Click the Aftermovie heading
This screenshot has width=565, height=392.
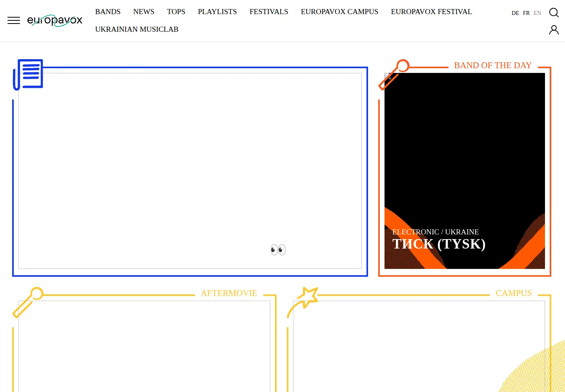(229, 293)
